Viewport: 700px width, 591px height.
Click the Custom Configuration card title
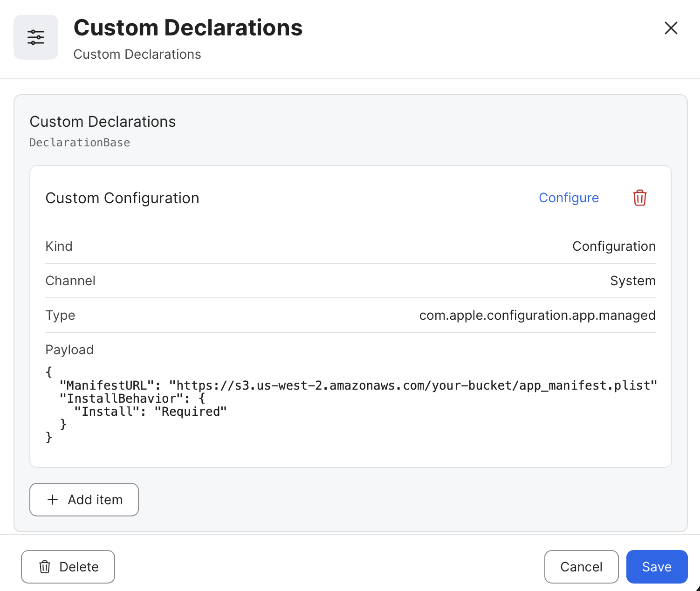pos(122,198)
